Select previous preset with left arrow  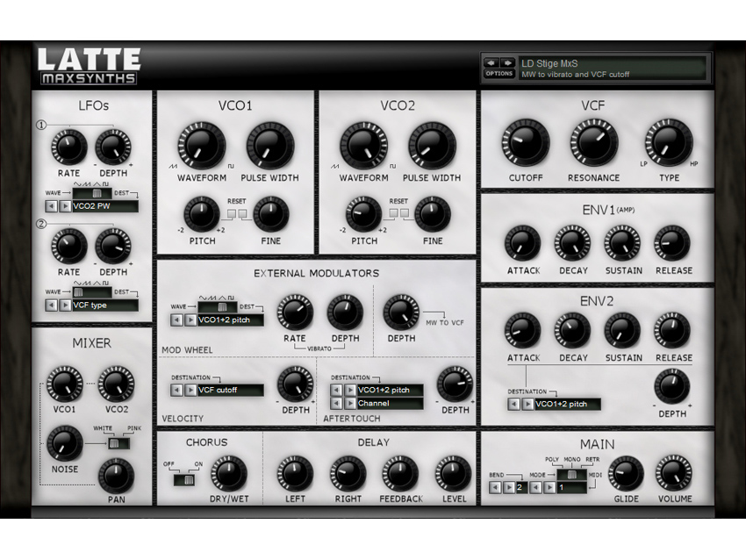[x=491, y=63]
